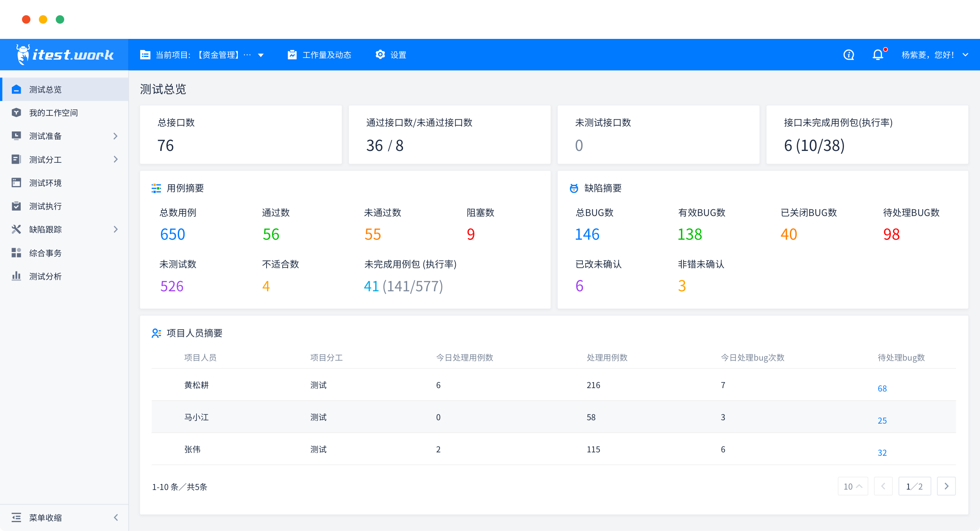The image size is (980, 531).
Task: Collapse the sidebar with 菜单收缩
Action: pyautogui.click(x=45, y=517)
